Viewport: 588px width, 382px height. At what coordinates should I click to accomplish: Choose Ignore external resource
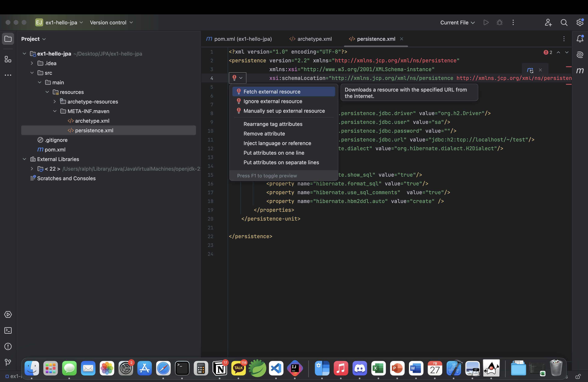[x=284, y=101]
